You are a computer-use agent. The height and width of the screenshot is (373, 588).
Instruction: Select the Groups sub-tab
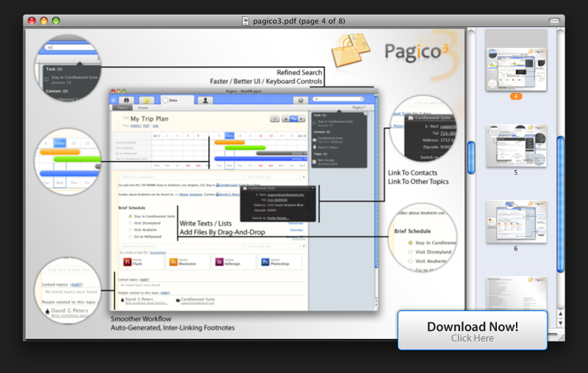(143, 107)
